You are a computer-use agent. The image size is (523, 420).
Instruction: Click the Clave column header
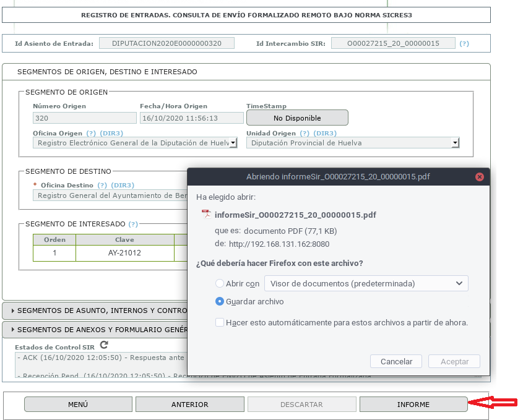[125, 239]
